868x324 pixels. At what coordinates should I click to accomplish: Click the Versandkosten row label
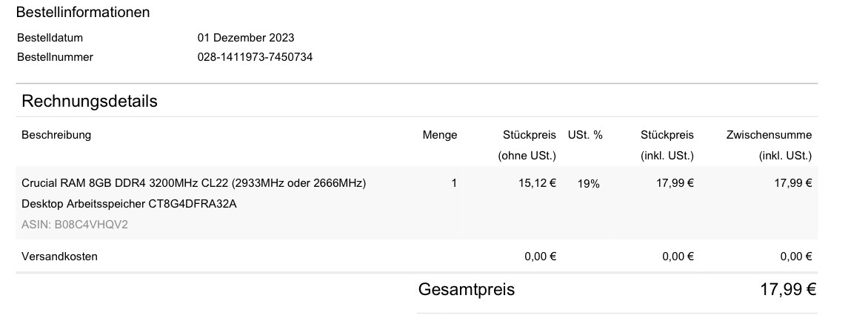point(60,257)
